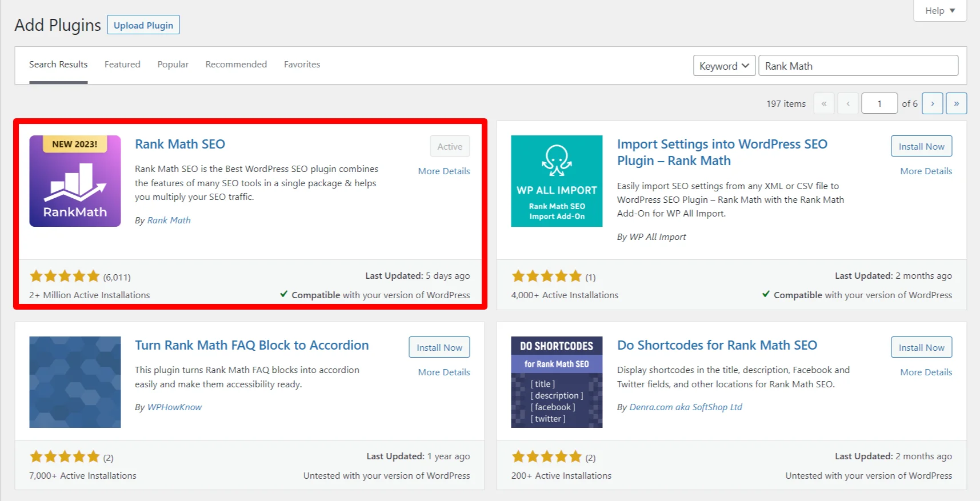Open Denra.com aka SoftShop Ltd author link

coord(686,407)
